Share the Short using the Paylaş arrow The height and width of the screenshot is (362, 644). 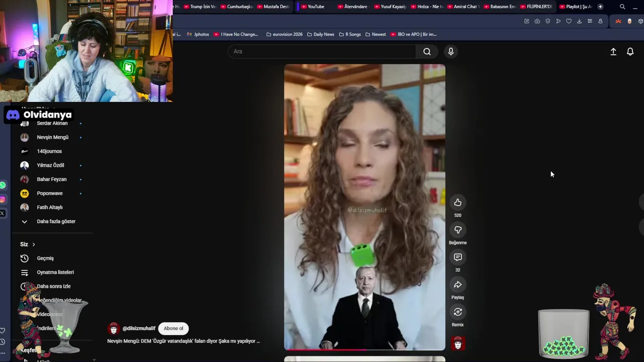[457, 285]
